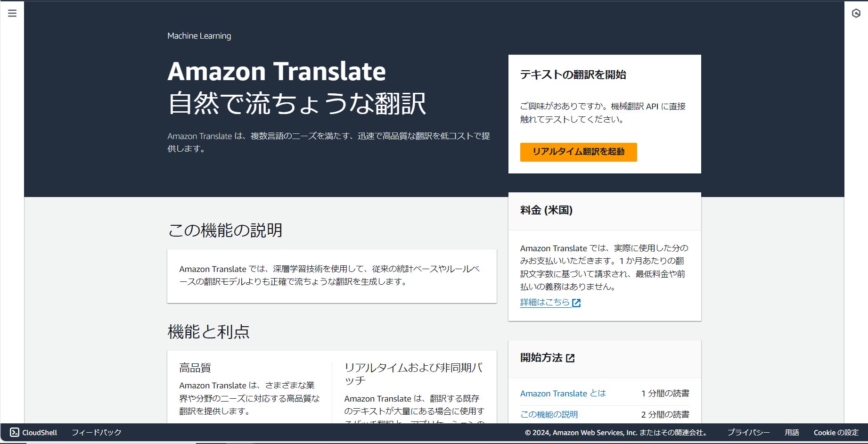The image size is (868, 444).
Task: Click the 2 分間の読書 text
Action: (x=665, y=414)
